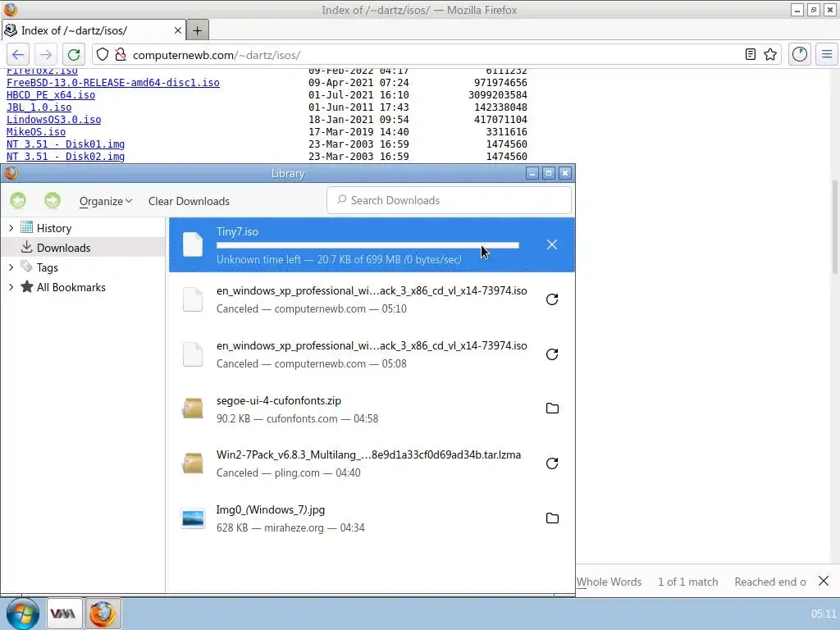
Task: Select the Win2-7Pack_v6.8.3_Multilang download entry
Action: [372, 463]
